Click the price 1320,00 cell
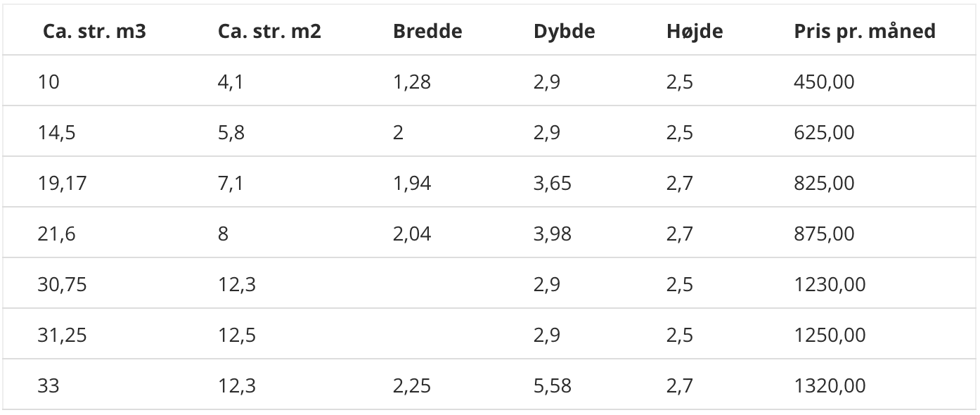 [x=830, y=386]
